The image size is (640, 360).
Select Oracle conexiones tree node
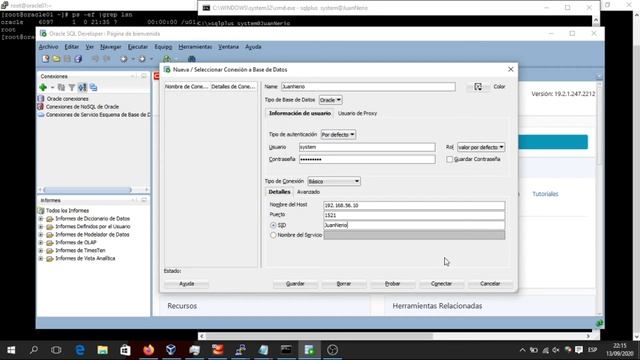[x=67, y=99]
